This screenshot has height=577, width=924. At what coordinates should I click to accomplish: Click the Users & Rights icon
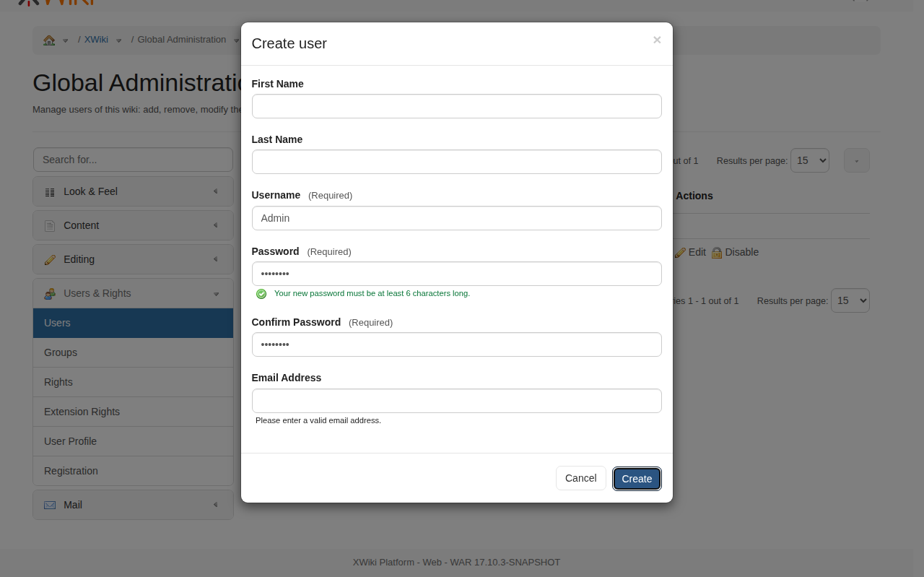(50, 294)
